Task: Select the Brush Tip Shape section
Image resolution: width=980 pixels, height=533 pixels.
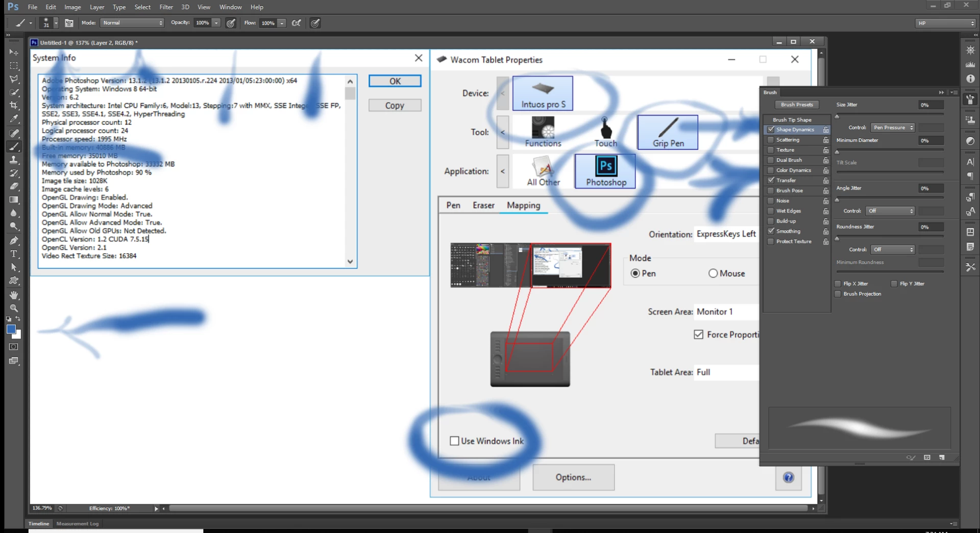Action: tap(792, 119)
